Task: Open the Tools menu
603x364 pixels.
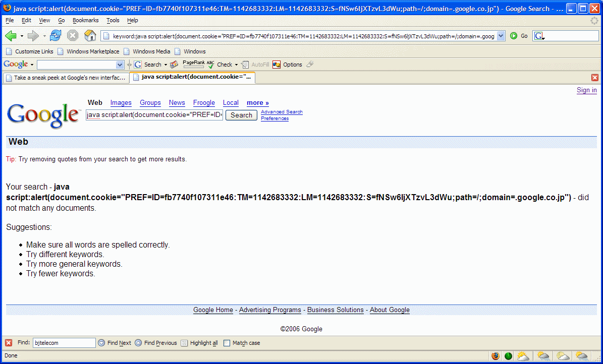Action: coord(113,20)
